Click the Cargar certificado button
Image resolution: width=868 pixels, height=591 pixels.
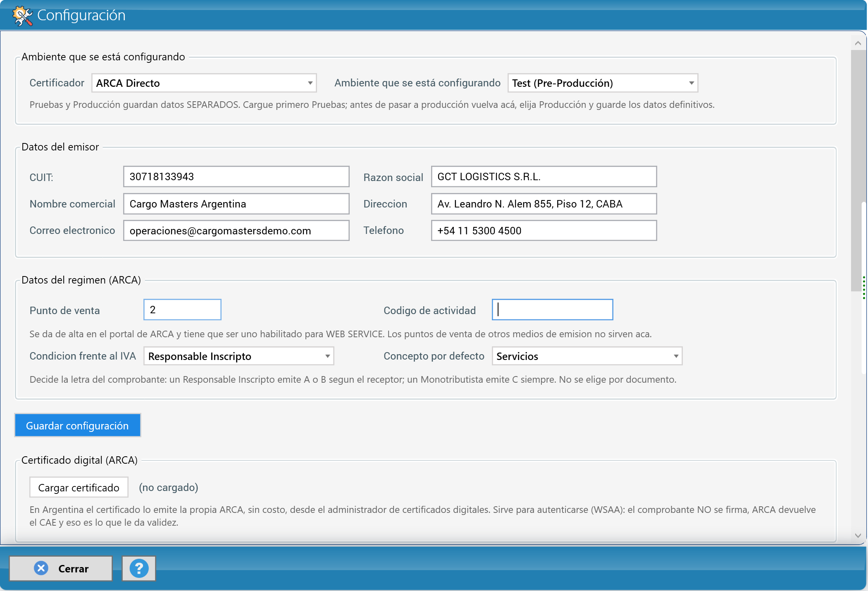coord(79,487)
